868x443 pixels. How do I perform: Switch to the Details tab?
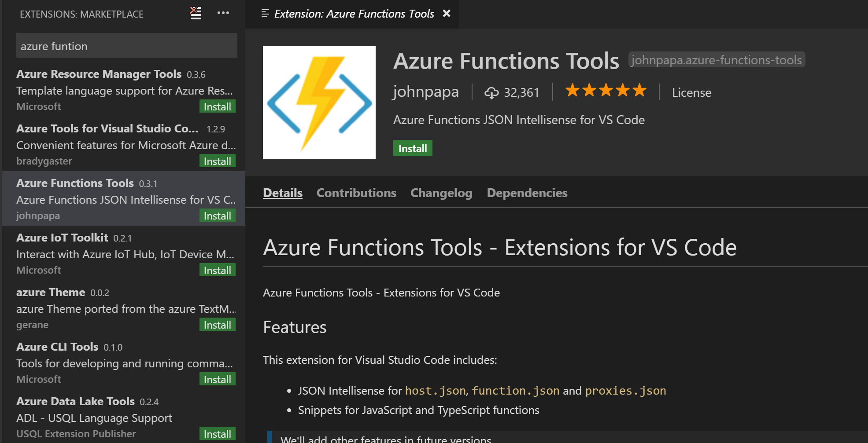(283, 193)
